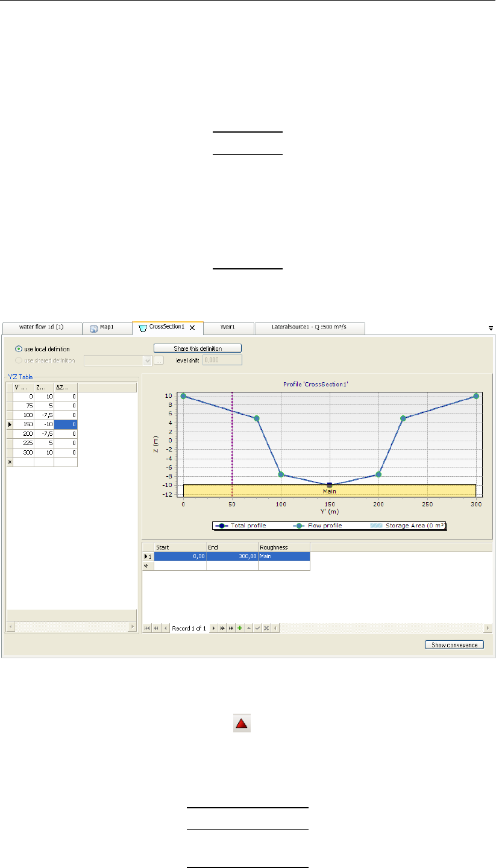Click YZ table horizontal scrollbar left arrow

(10, 627)
